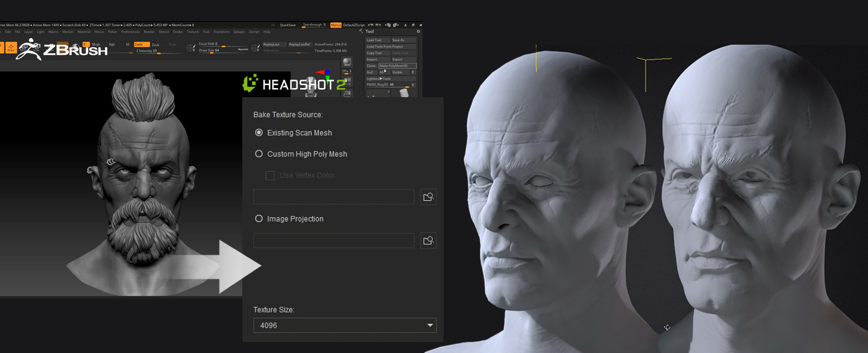The height and width of the screenshot is (353, 868).
Task: Click the Draw mode icon button
Action: pos(11,48)
